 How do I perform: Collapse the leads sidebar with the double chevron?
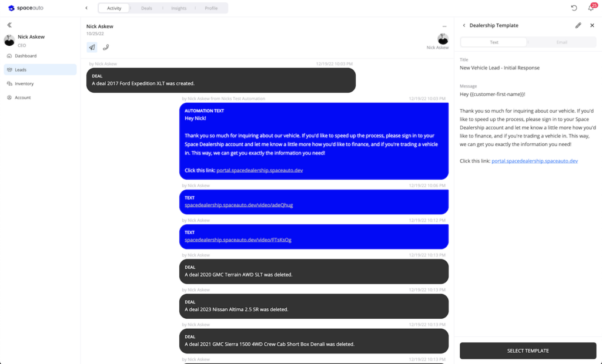[9, 25]
